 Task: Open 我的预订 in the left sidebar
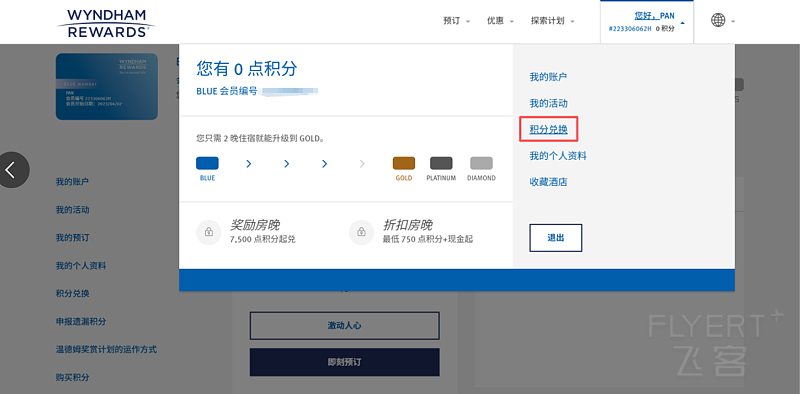(x=72, y=238)
